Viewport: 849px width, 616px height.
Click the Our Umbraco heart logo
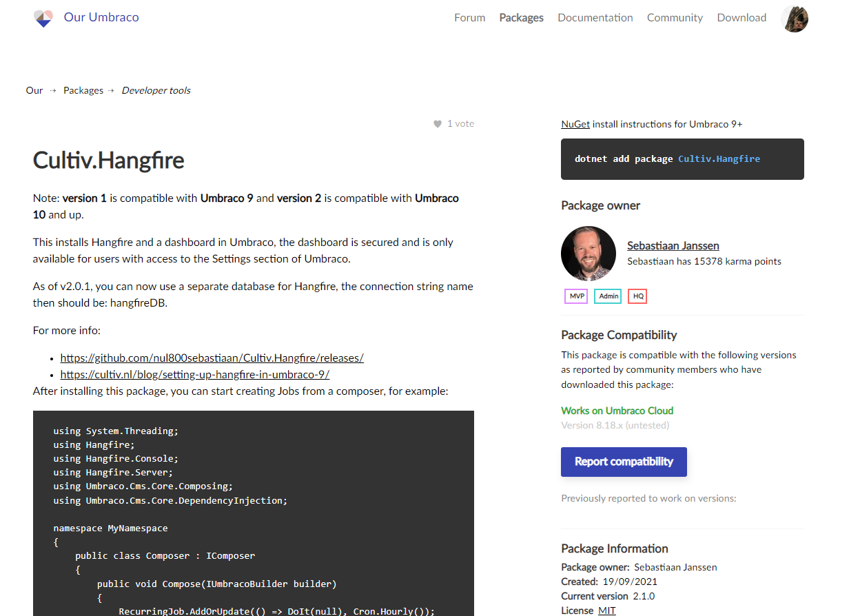[43, 18]
